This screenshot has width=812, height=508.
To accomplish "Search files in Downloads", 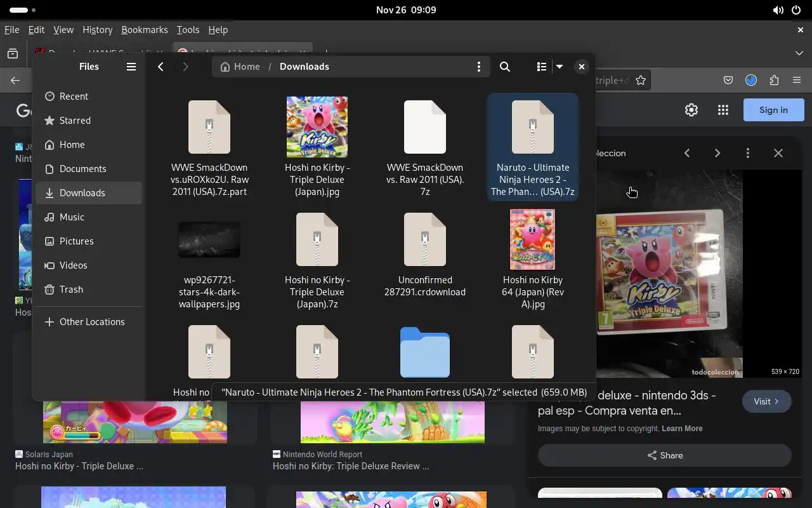I will click(x=505, y=67).
